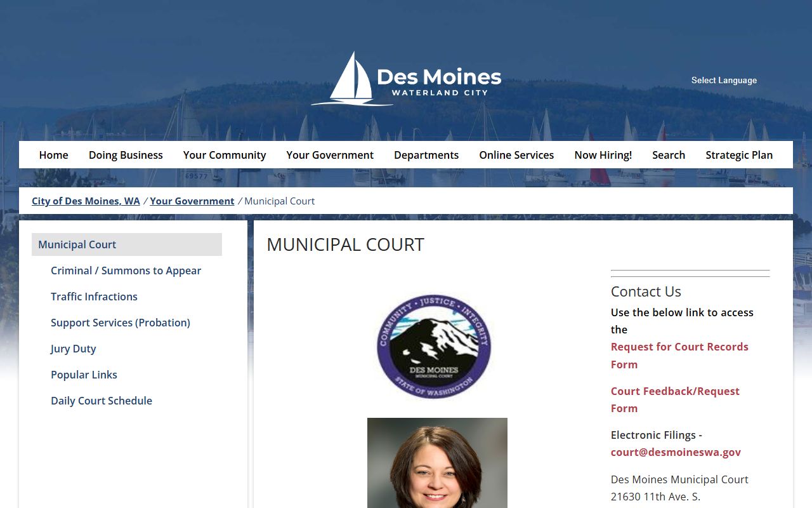Open the Request for Court Records Form
The image size is (812, 508).
coord(679,356)
